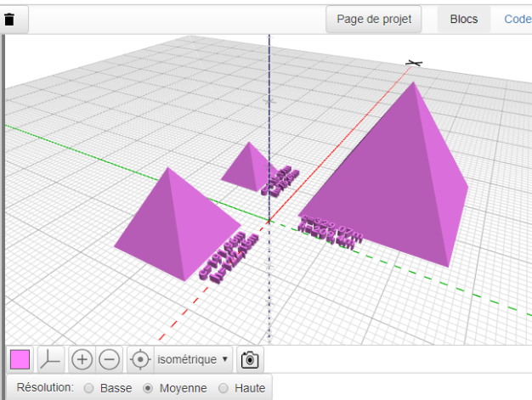Open the isométrique view dropdown
The height and width of the screenshot is (400, 532).
pos(193,359)
